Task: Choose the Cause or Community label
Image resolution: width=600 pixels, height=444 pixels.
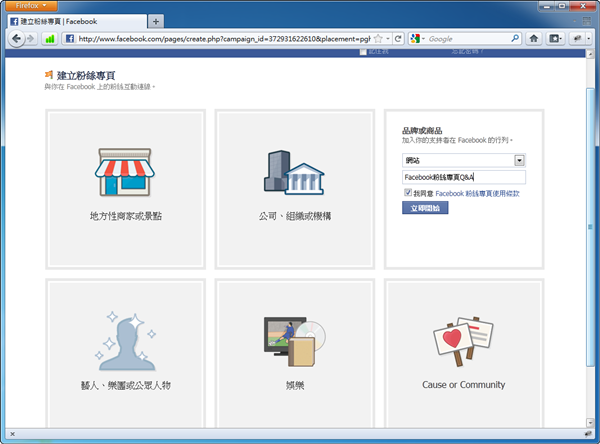Action: (463, 385)
